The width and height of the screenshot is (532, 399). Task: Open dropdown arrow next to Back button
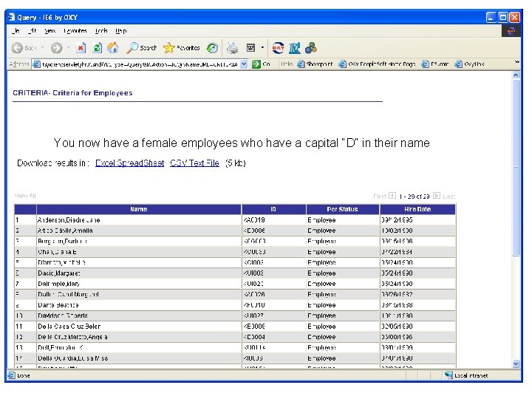click(42, 48)
